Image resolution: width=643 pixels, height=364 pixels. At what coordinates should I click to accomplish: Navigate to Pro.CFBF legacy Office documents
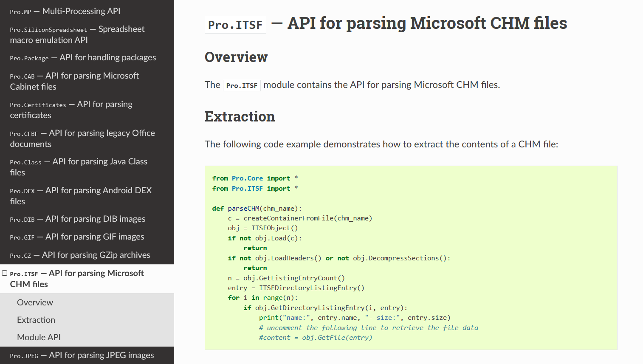(82, 138)
